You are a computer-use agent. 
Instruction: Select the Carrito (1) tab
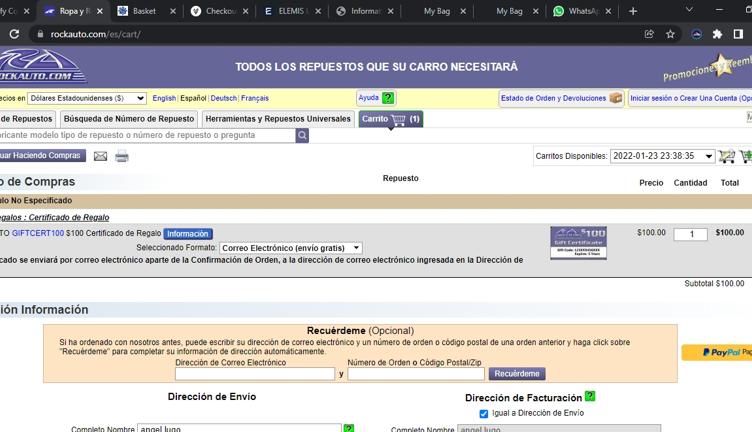[x=391, y=119]
